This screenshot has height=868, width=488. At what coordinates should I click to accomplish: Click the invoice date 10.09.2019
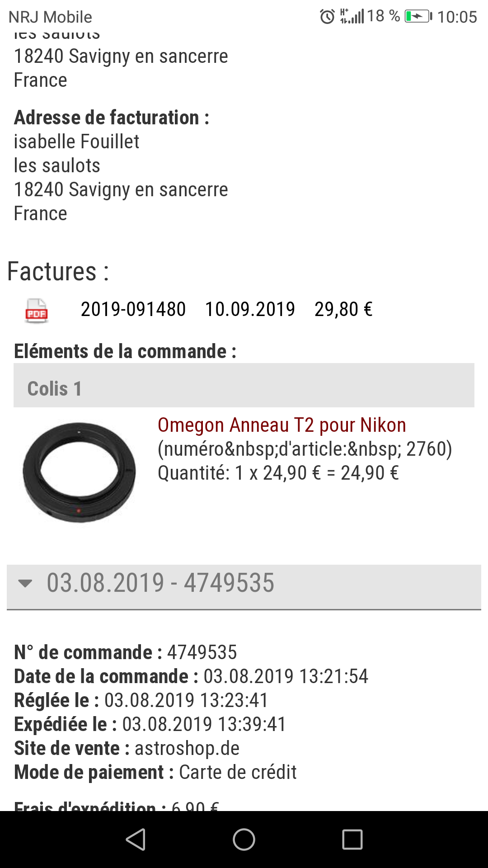250,310
